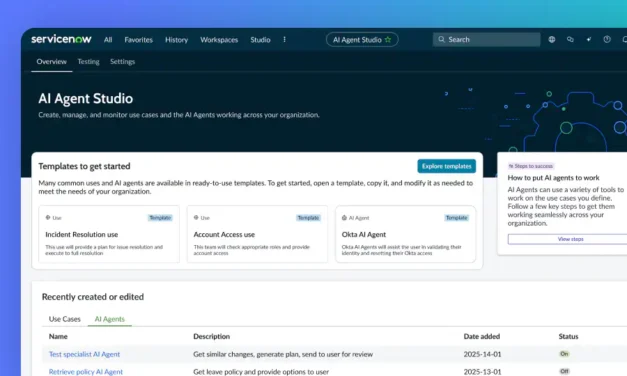Viewport: 627px width, 376px height.
Task: Click the 'AI Agent Studio' page heading
Action: [86, 98]
